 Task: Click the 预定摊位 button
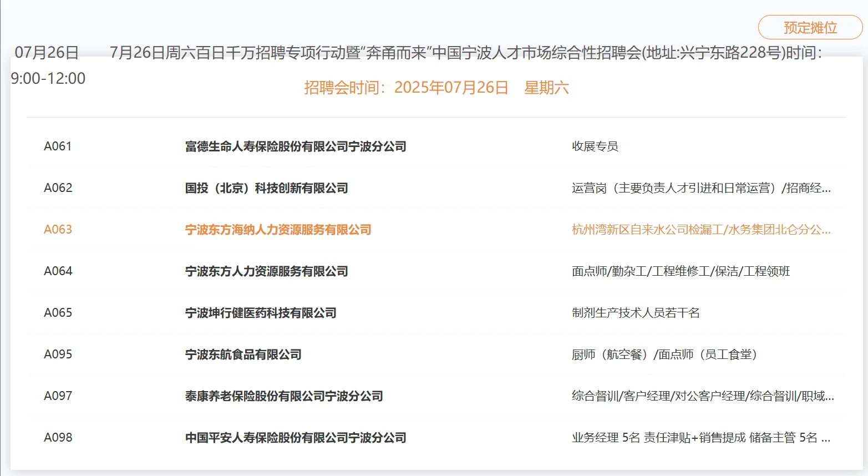pos(810,28)
